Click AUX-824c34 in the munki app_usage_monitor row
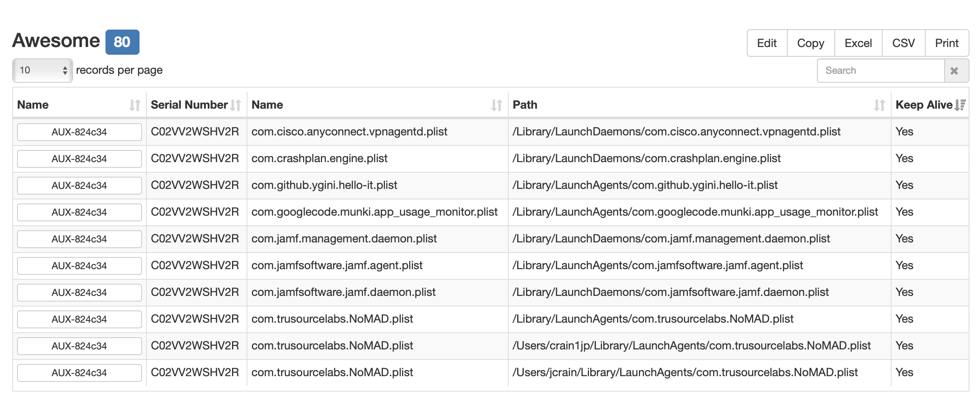The width and height of the screenshot is (980, 394). pyautogui.click(x=79, y=212)
